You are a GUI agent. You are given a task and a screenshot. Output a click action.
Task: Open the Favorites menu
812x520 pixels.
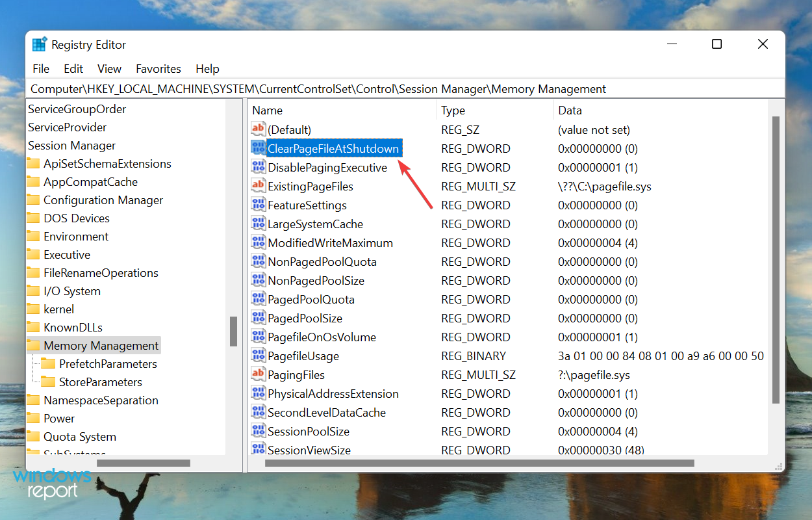pos(158,68)
